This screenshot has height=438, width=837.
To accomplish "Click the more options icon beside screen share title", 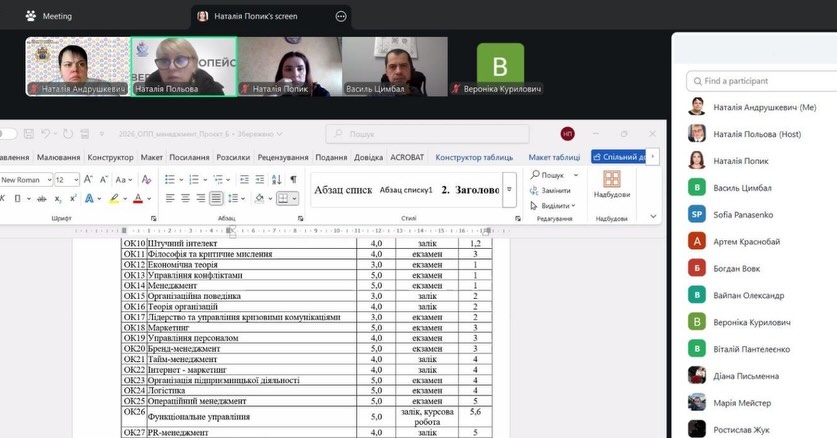I will coord(341,16).
